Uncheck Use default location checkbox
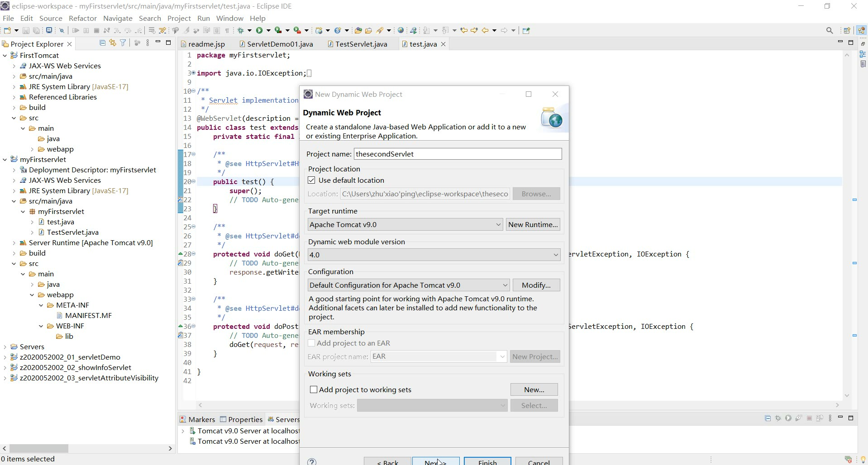 [x=311, y=180]
